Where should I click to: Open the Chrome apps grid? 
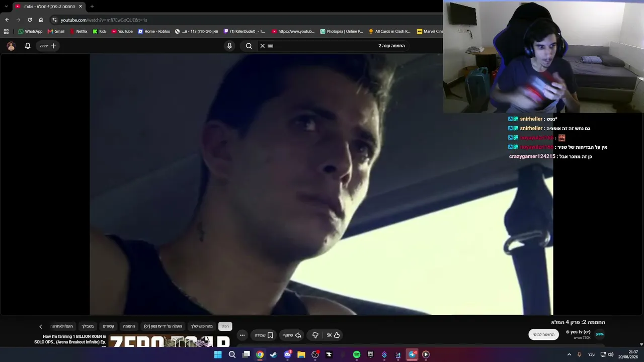(6, 31)
